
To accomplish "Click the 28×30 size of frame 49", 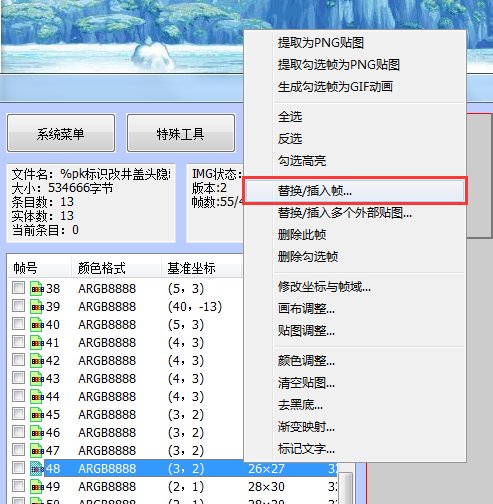I will click(x=266, y=487).
